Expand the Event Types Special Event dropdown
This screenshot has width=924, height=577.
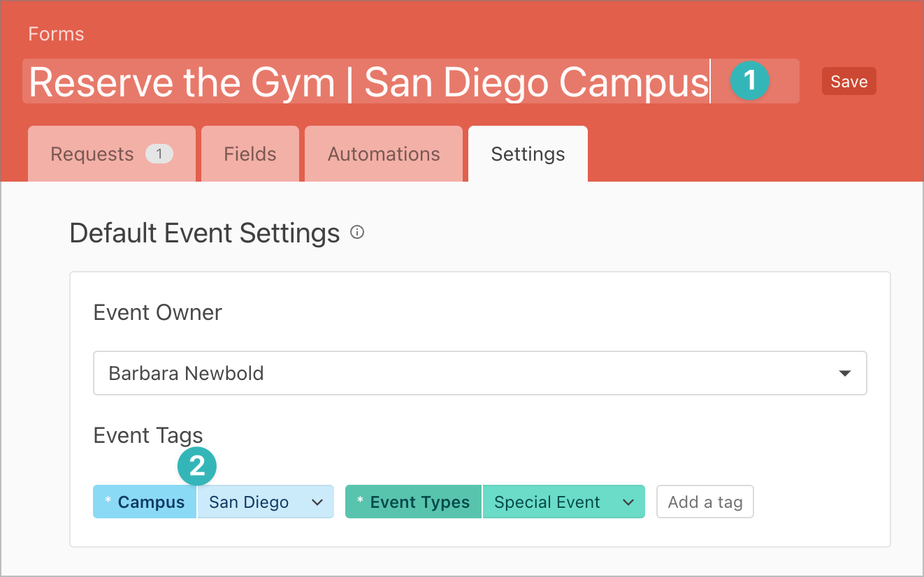click(x=563, y=502)
